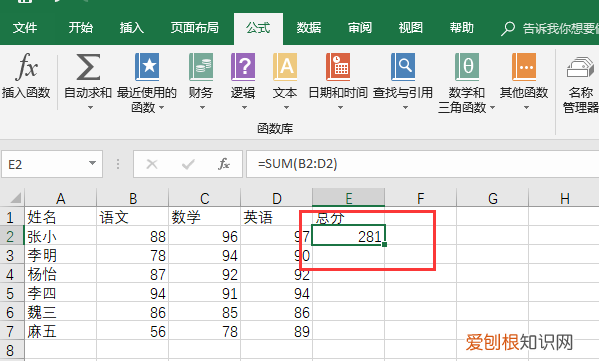The width and height of the screenshot is (599, 361).
Task: Expand the AutoSum (自动求和) dropdown arrow
Action: 90,108
